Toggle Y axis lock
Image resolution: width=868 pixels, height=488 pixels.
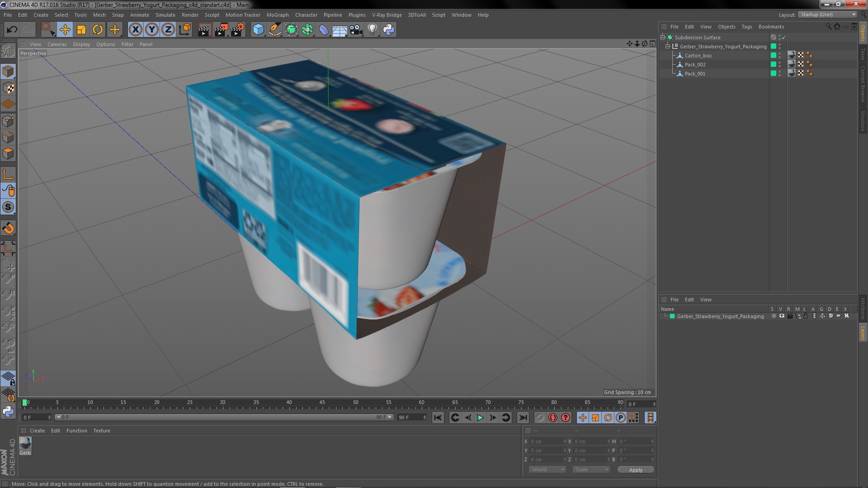coord(152,30)
